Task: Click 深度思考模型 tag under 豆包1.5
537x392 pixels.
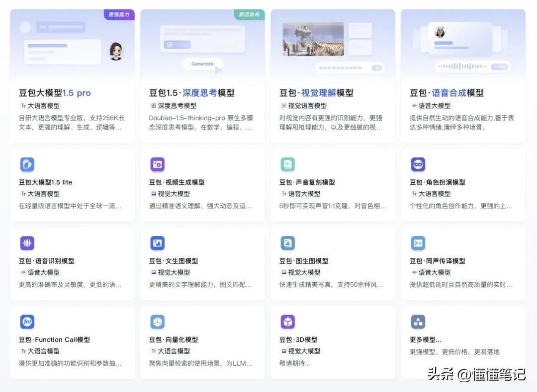Action: pos(174,106)
